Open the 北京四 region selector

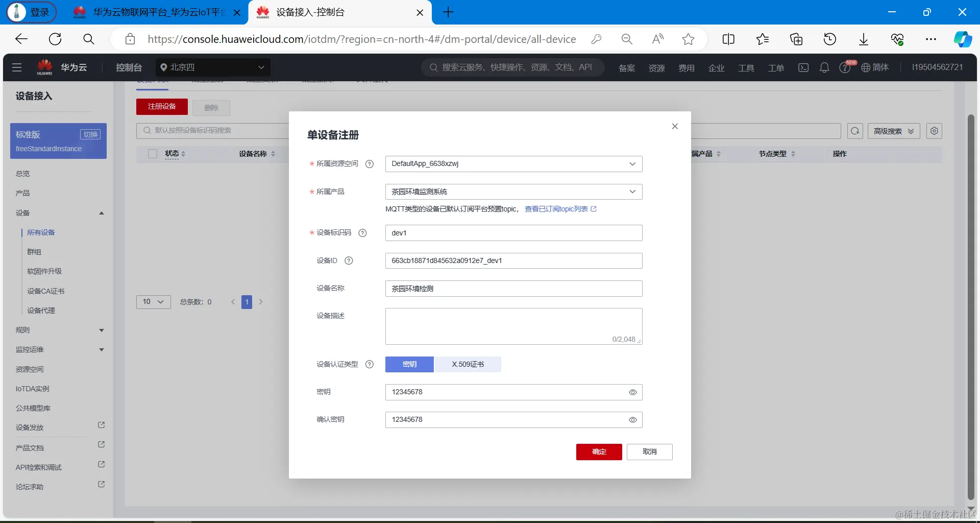coord(213,67)
